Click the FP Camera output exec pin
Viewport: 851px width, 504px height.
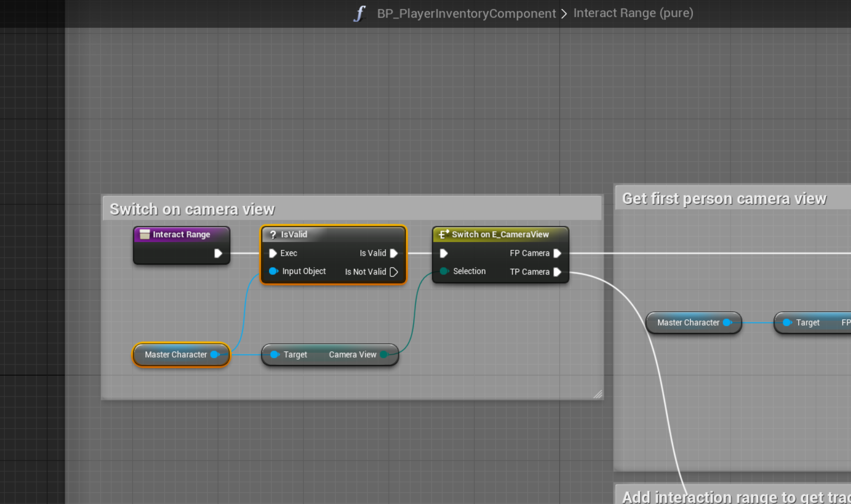tap(557, 253)
